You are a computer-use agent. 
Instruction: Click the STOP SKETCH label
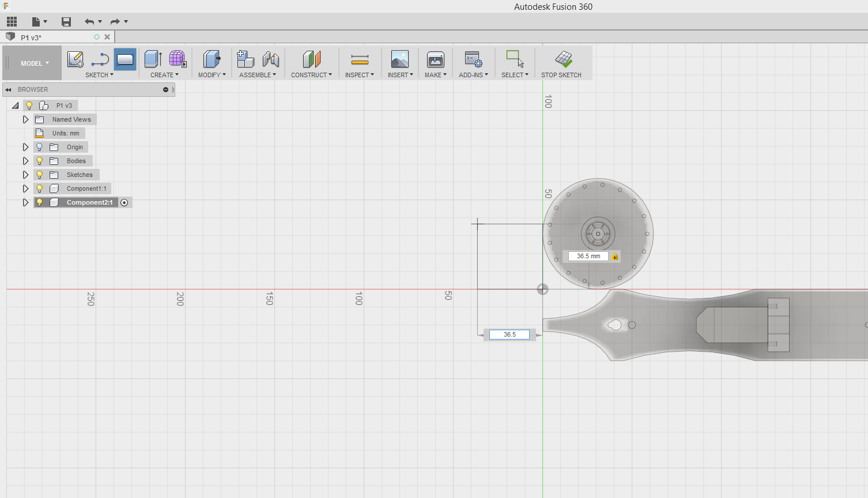pos(561,75)
